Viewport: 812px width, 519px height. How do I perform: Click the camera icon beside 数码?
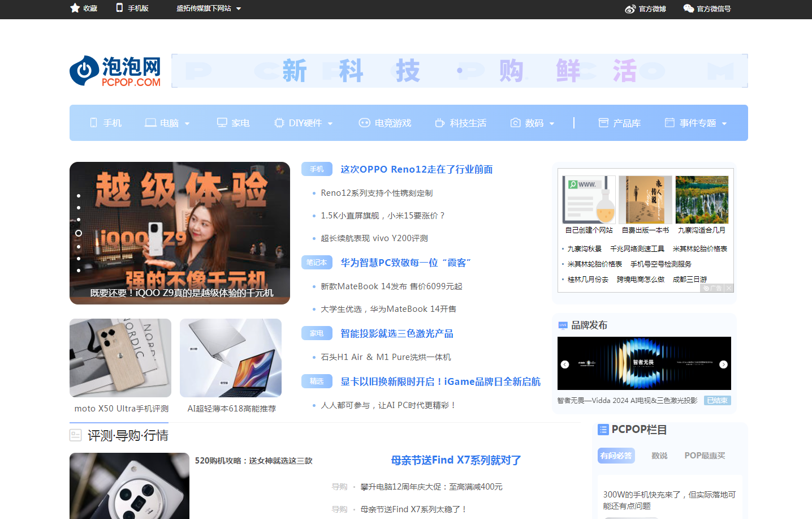pyautogui.click(x=515, y=123)
